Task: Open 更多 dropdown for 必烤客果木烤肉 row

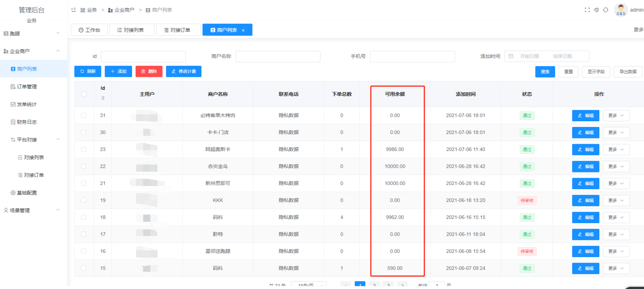Action: coord(616,116)
